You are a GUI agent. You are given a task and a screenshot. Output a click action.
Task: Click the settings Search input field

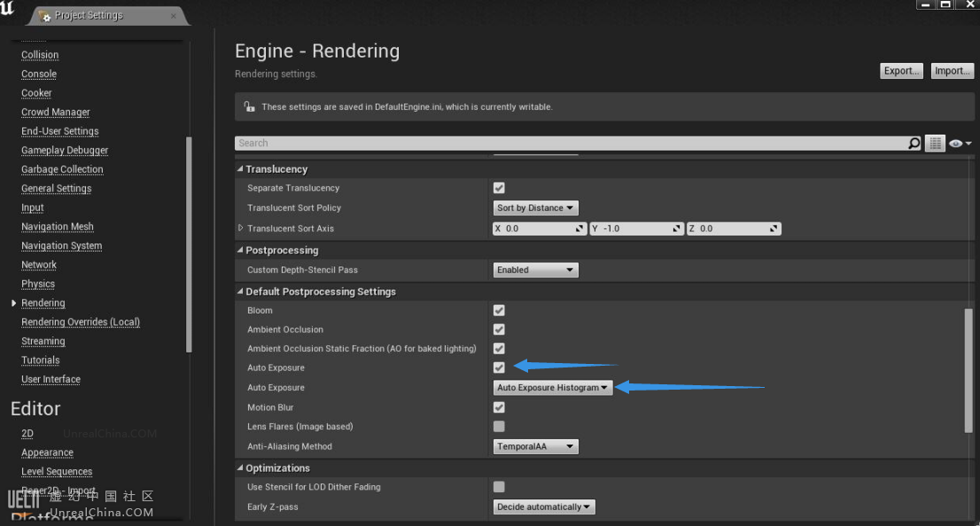click(567, 143)
